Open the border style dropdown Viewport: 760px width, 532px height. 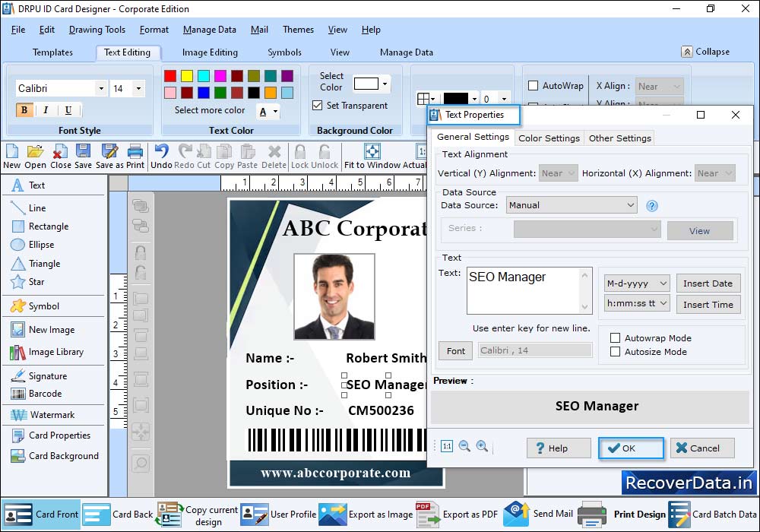click(x=426, y=99)
